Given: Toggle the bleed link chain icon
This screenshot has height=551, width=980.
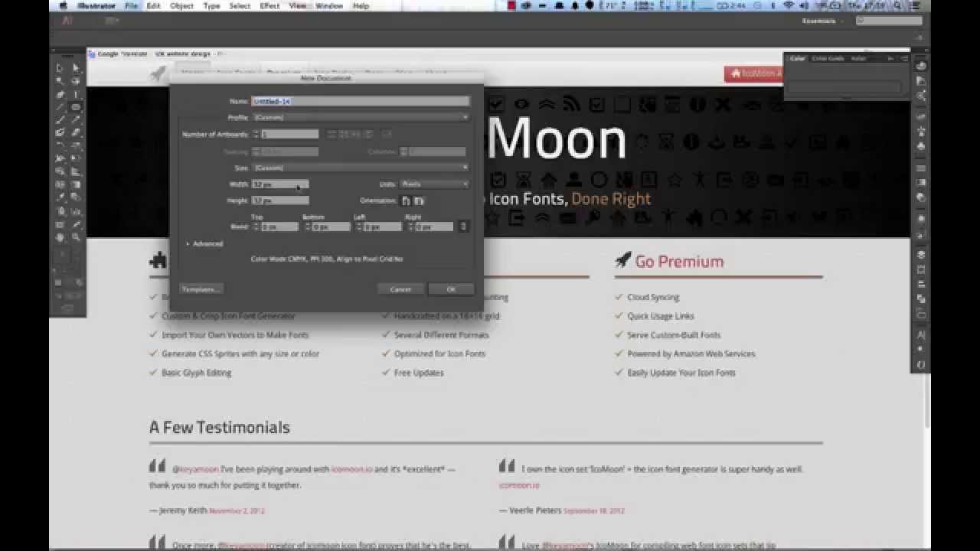Looking at the screenshot, I should click(x=463, y=227).
